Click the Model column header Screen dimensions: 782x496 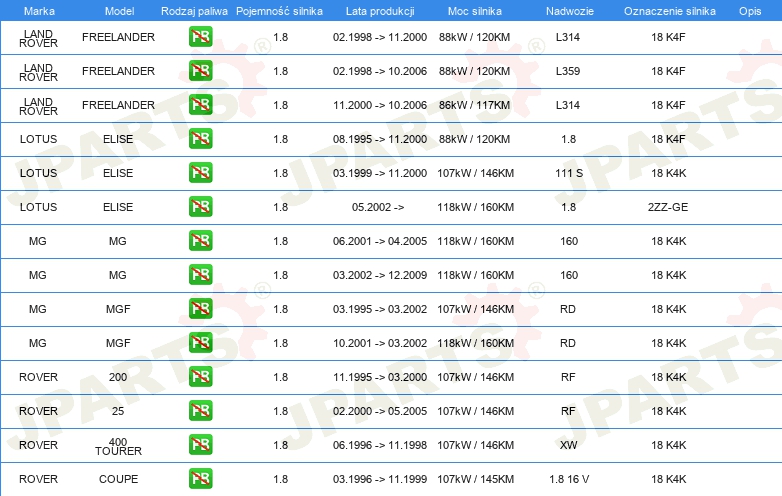coord(118,10)
